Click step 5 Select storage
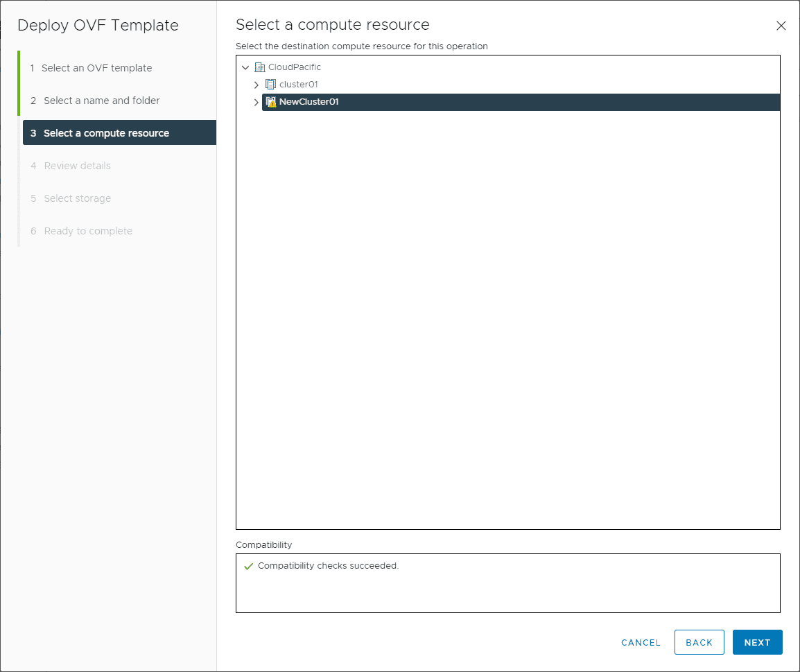This screenshot has height=672, width=800. pyautogui.click(x=77, y=198)
